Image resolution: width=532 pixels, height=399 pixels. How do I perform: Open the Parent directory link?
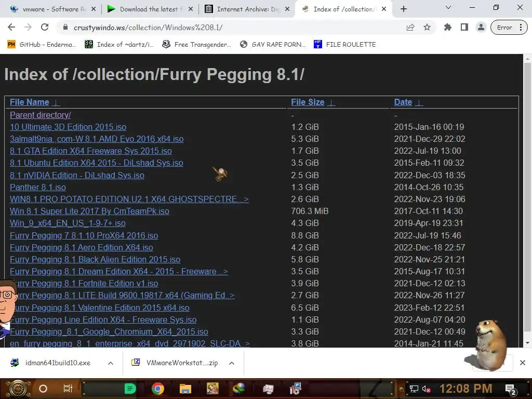click(x=41, y=115)
